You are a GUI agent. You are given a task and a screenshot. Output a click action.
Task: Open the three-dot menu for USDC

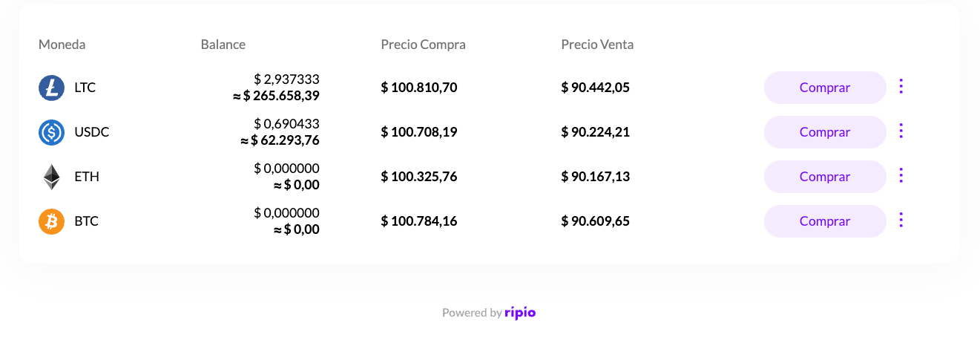tap(901, 131)
